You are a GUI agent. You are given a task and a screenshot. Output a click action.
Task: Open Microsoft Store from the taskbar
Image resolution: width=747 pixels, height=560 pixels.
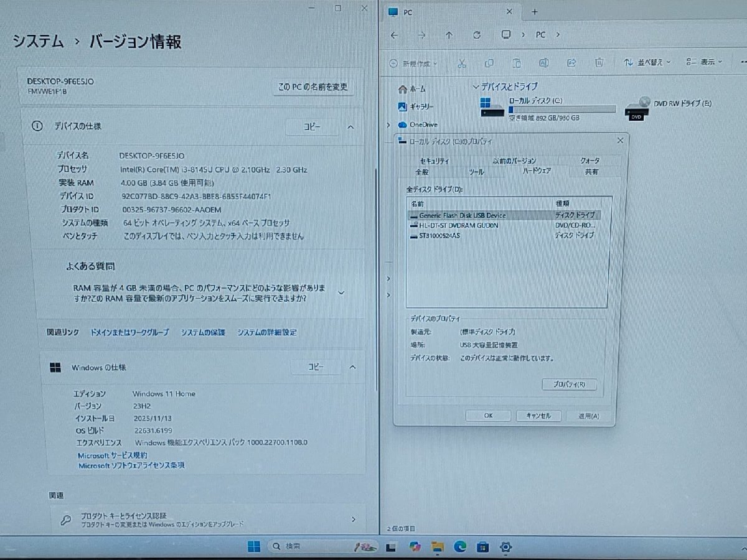(x=482, y=548)
